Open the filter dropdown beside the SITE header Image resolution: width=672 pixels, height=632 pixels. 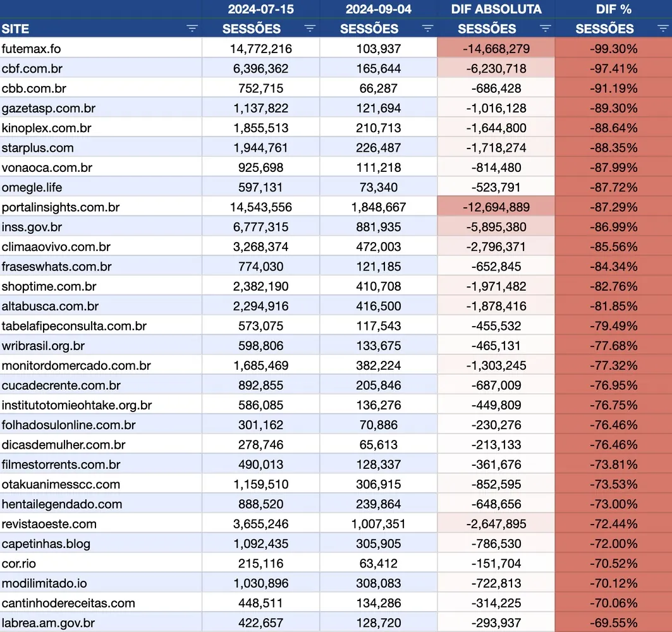pyautogui.click(x=192, y=28)
